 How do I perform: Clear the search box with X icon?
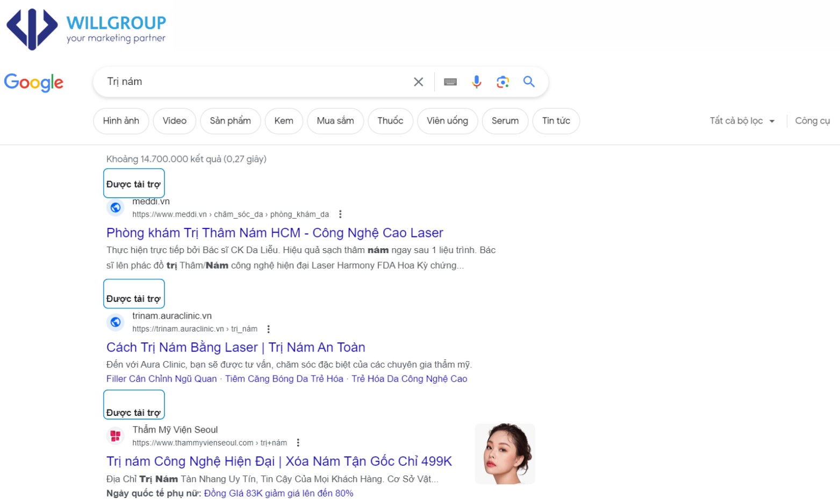[x=418, y=82]
